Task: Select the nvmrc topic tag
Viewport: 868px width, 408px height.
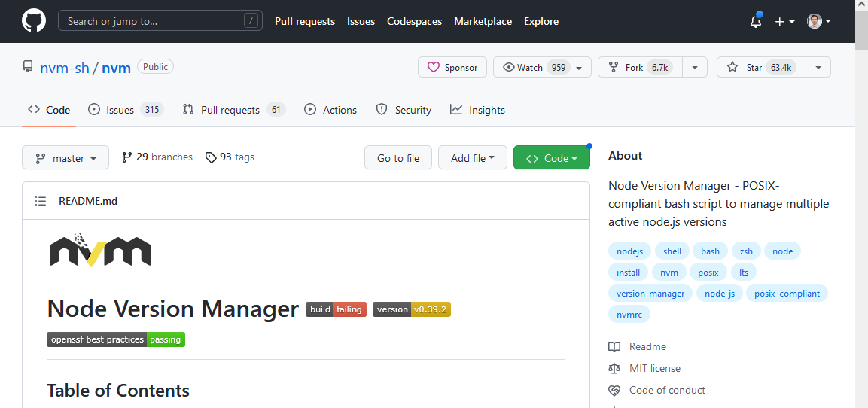Action: (629, 314)
